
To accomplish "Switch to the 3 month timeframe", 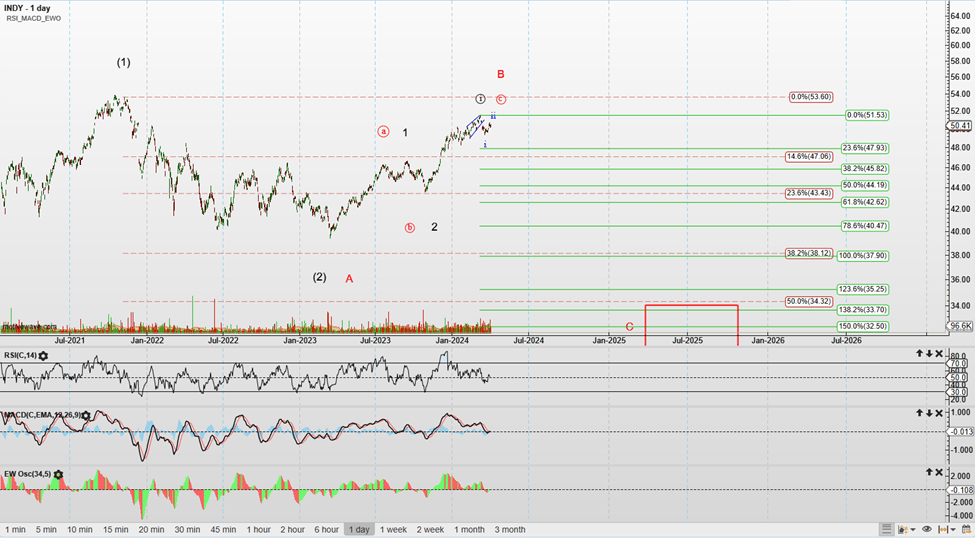I will click(510, 529).
